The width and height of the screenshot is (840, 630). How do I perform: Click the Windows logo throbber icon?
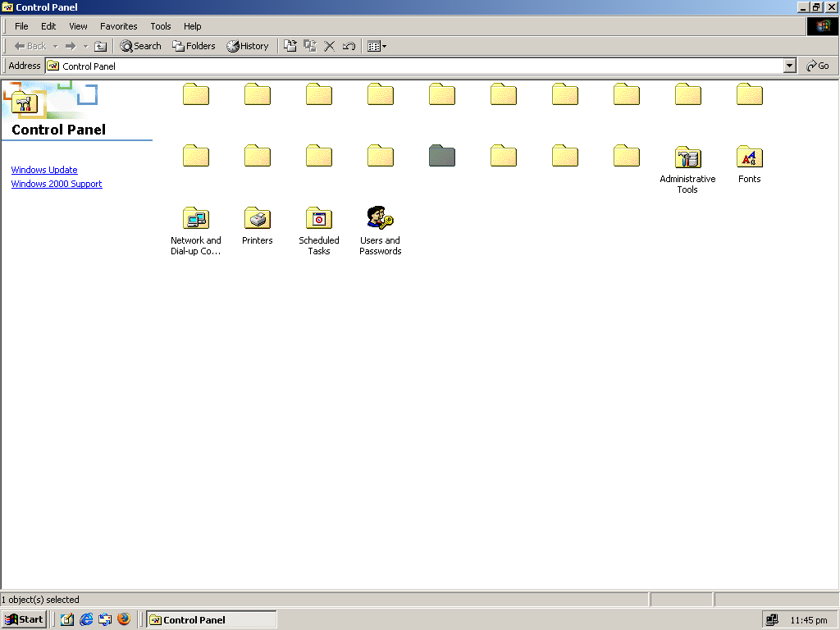[x=822, y=26]
